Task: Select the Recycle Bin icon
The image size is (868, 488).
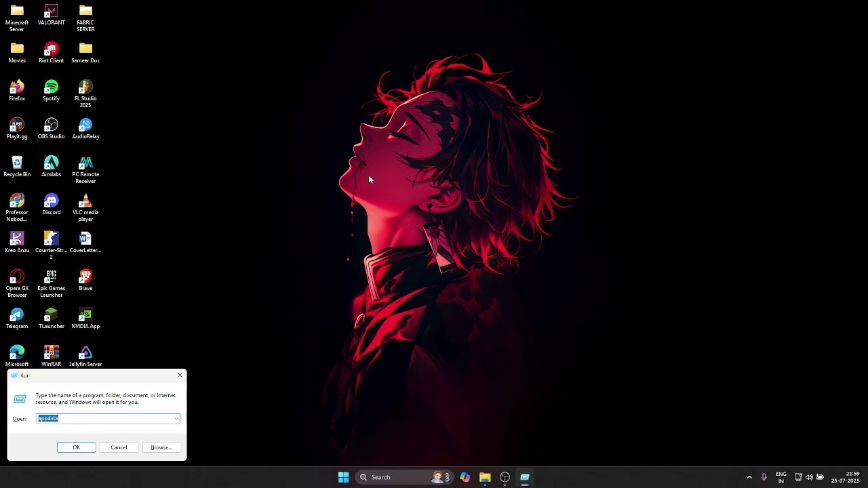Action: pyautogui.click(x=17, y=166)
